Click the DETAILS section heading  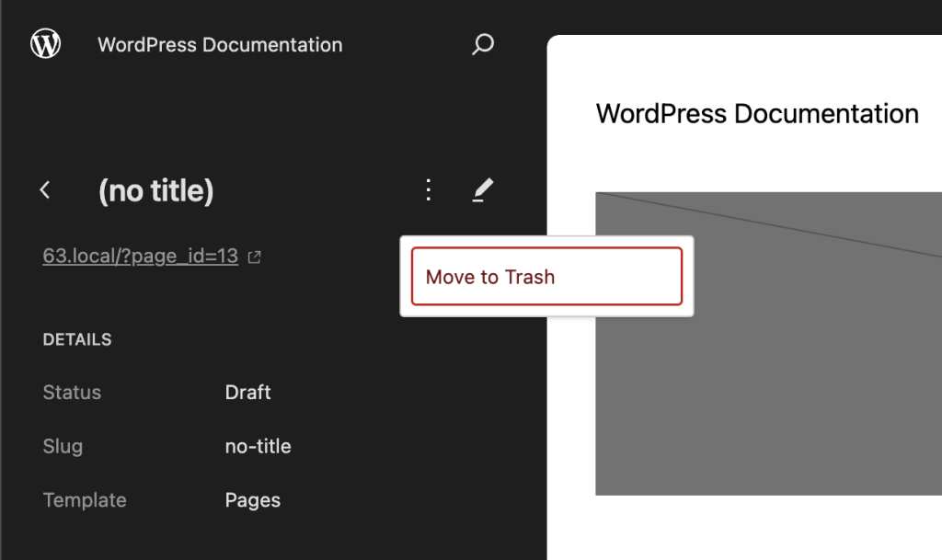(77, 339)
